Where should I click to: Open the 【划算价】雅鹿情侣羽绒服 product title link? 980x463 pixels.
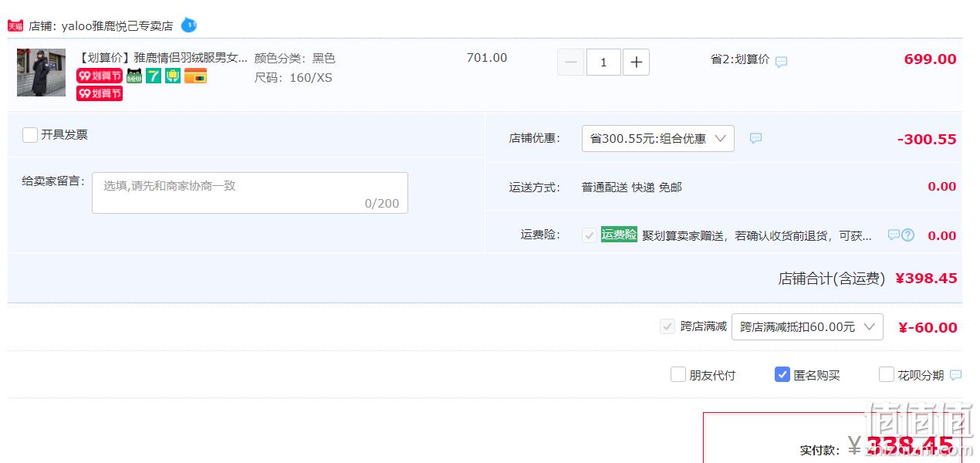click(x=162, y=58)
